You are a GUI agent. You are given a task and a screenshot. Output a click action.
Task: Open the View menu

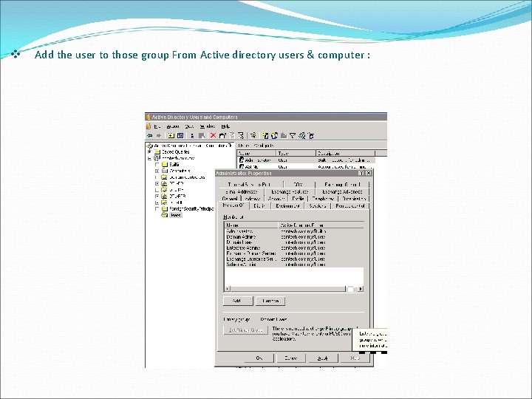[189, 126]
